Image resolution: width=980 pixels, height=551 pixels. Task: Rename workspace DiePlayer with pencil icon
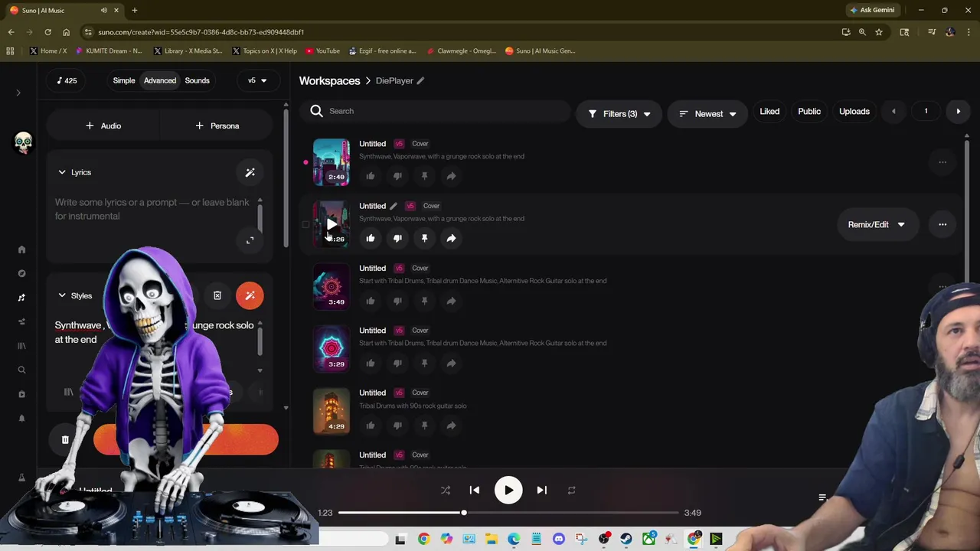(420, 80)
